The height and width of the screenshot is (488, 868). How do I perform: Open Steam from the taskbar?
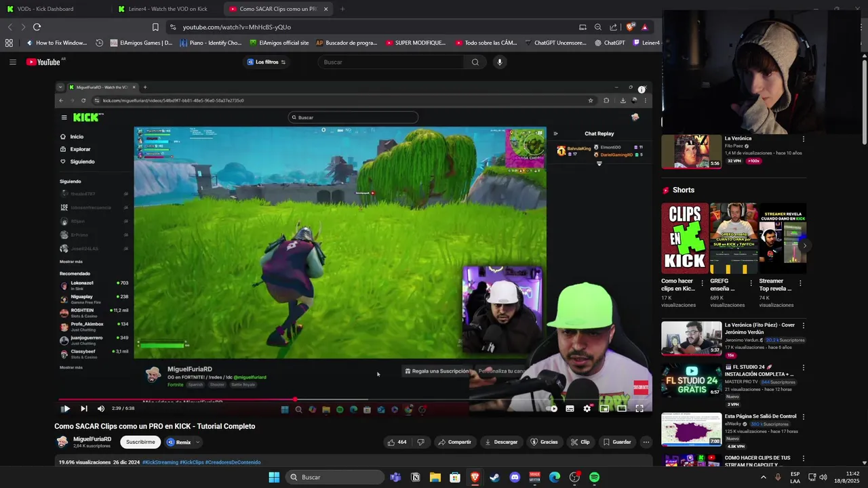click(495, 477)
